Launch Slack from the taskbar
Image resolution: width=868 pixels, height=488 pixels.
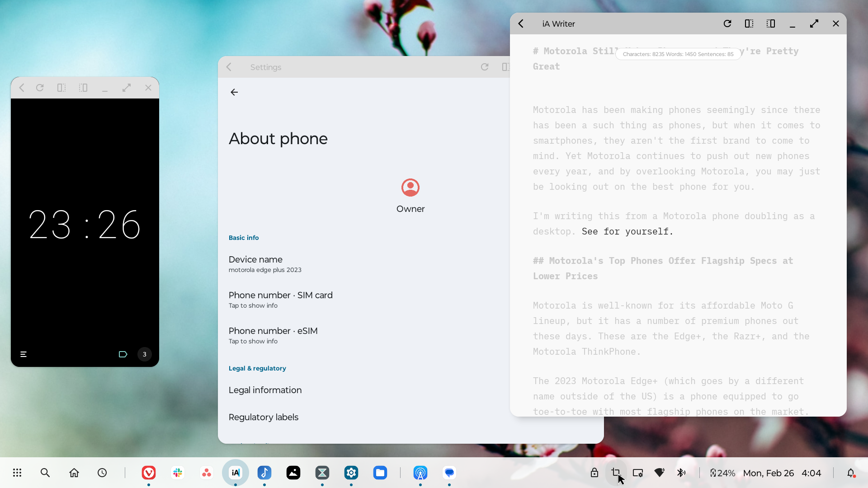[178, 473]
